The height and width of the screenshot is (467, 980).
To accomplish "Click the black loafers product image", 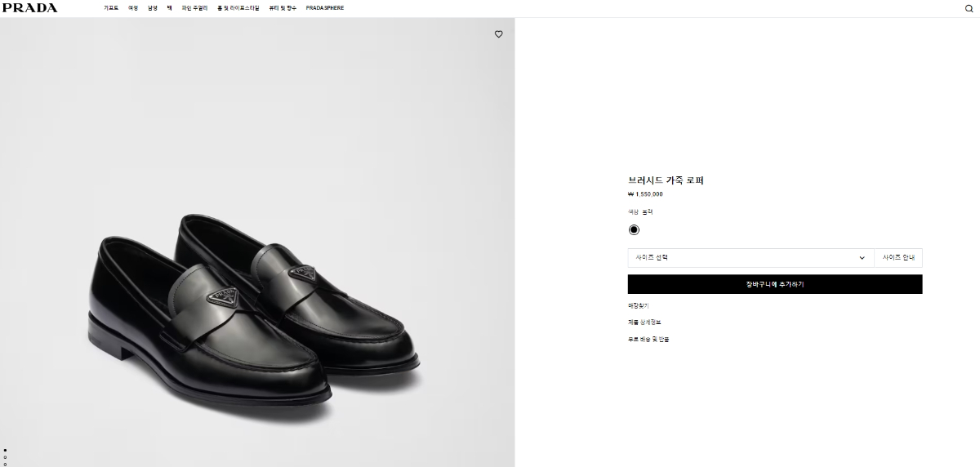I will click(x=253, y=310).
